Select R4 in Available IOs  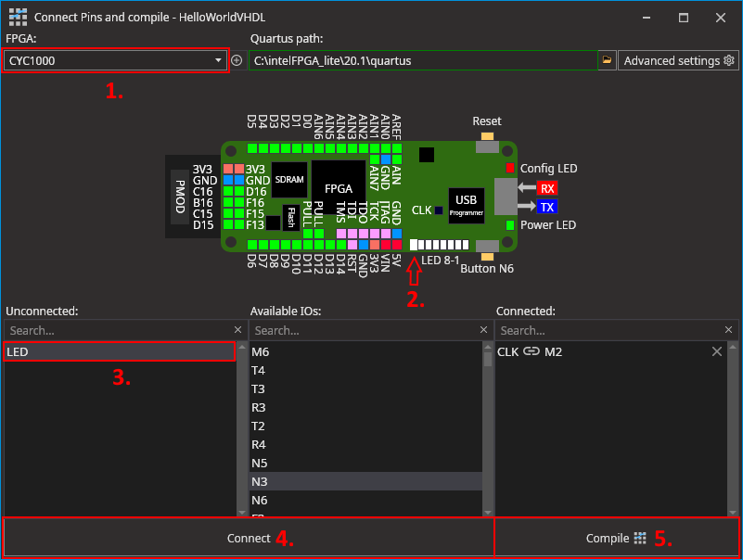pos(365,444)
